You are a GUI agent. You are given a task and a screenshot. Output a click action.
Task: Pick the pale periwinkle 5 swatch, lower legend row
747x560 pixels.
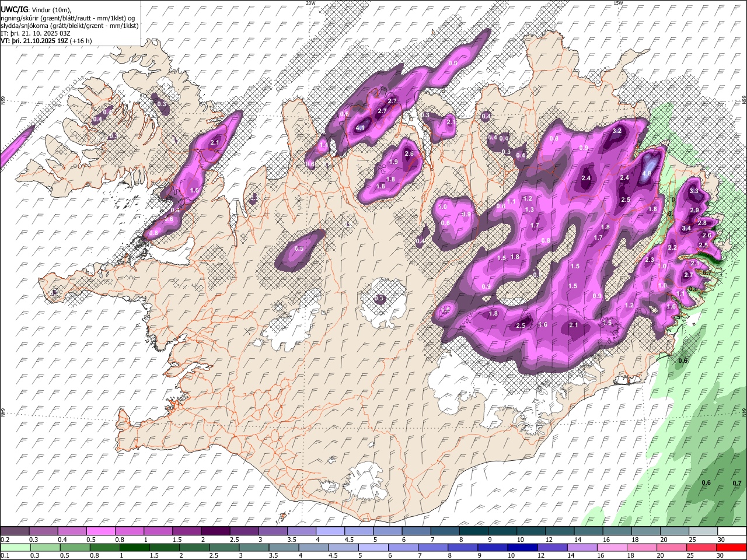pyautogui.click(x=373, y=547)
